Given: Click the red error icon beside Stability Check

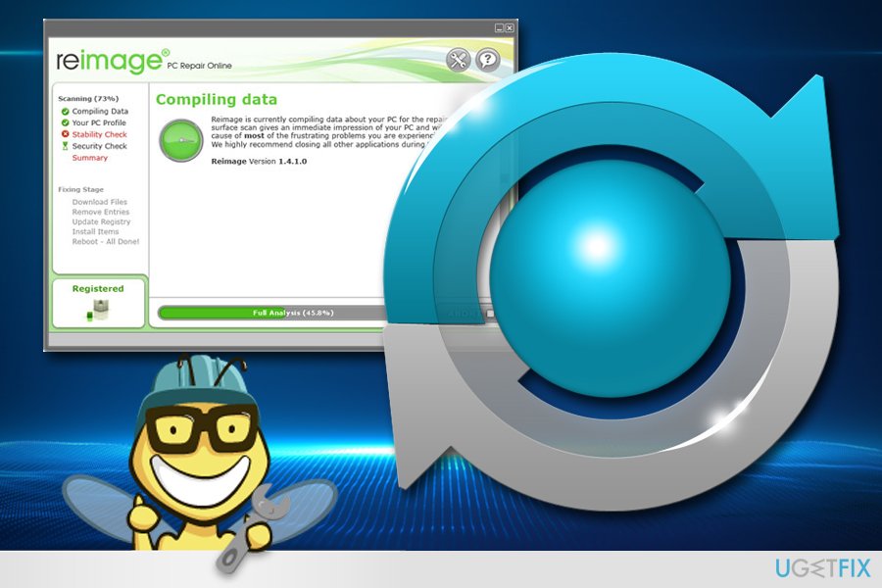Looking at the screenshot, I should [65, 134].
